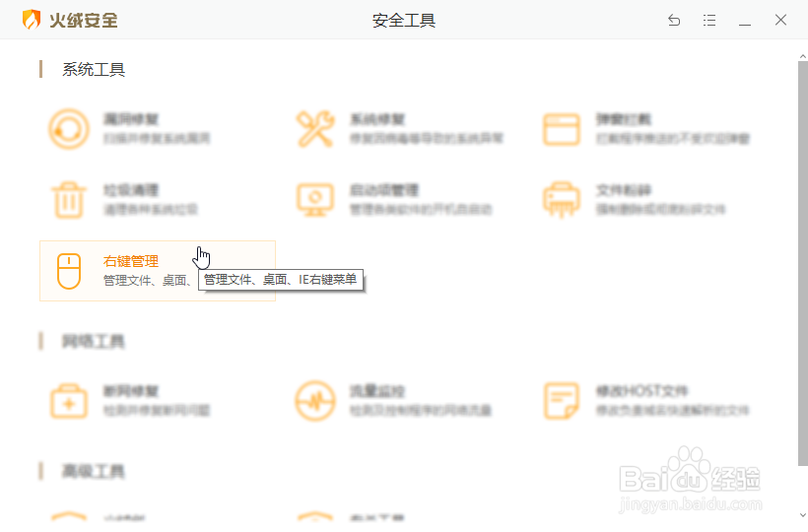The height and width of the screenshot is (532, 808).
Task: Close the 安全工具 window
Action: tap(780, 20)
